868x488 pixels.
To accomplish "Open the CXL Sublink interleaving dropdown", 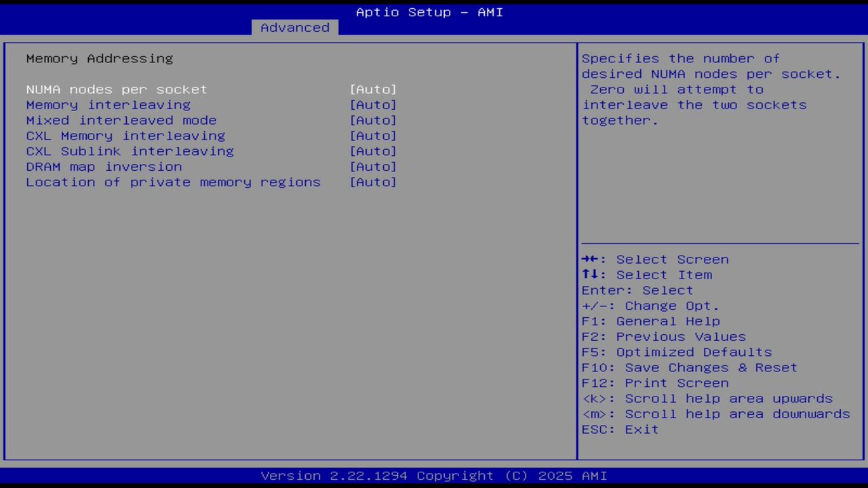I will click(x=373, y=151).
